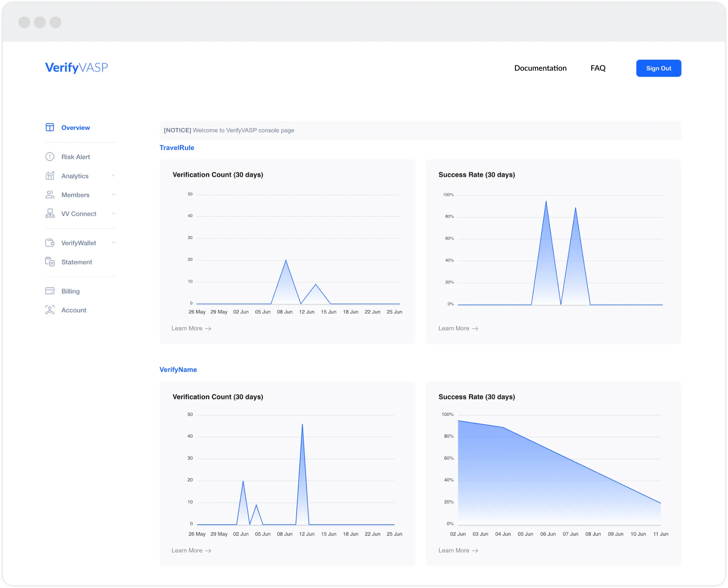Click the VerifyWallet wallet icon
Viewport: 728px width, 588px height.
point(50,243)
